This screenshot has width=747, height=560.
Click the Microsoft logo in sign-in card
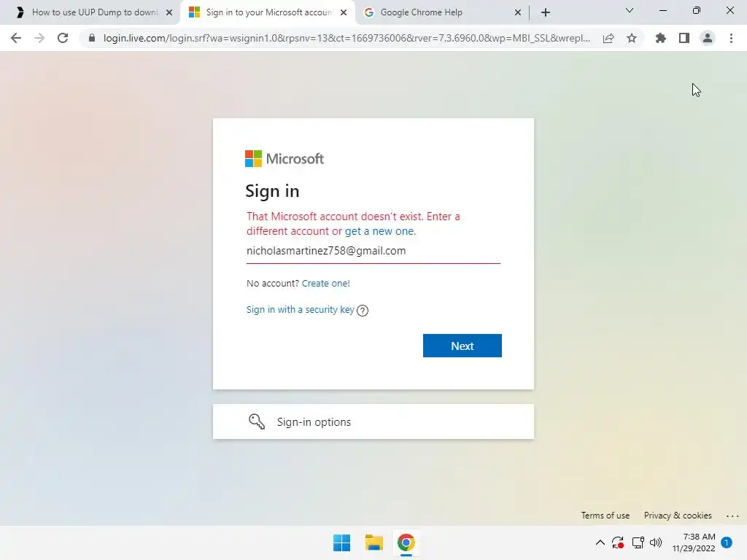point(285,159)
